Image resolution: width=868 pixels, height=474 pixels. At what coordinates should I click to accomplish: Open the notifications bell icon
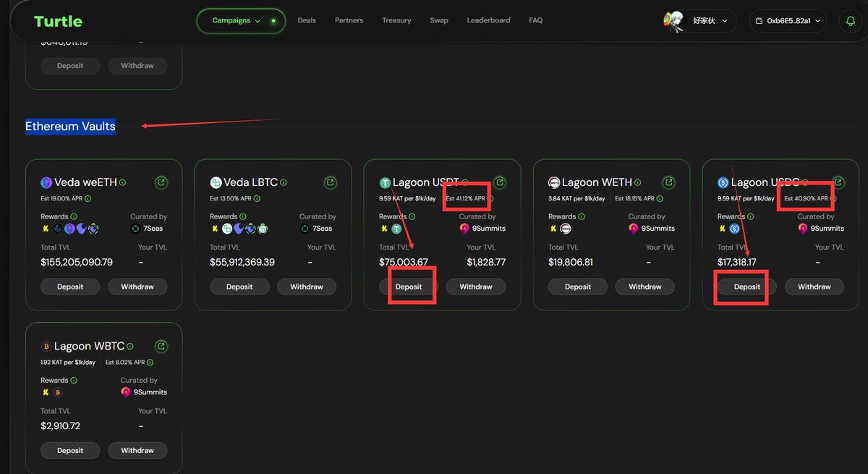[851, 21]
